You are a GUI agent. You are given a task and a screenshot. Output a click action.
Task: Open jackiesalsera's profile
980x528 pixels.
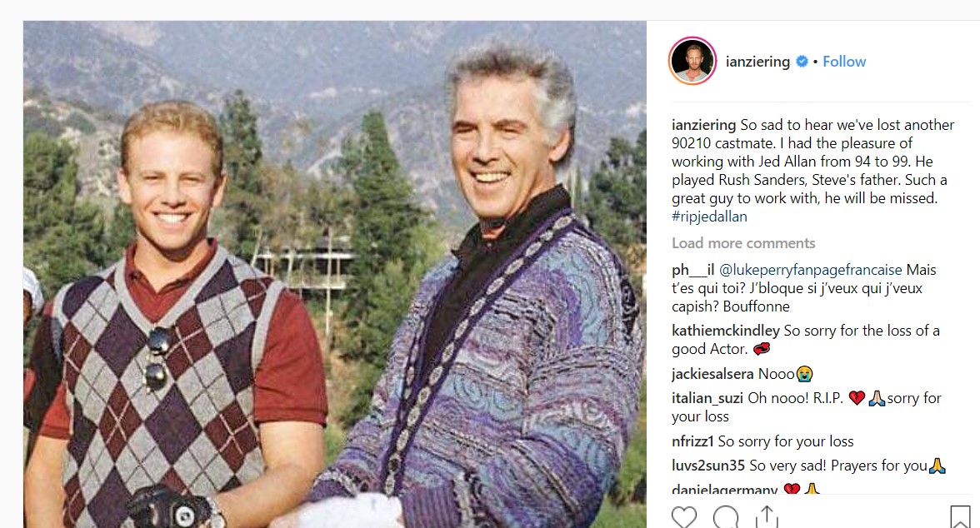(712, 374)
